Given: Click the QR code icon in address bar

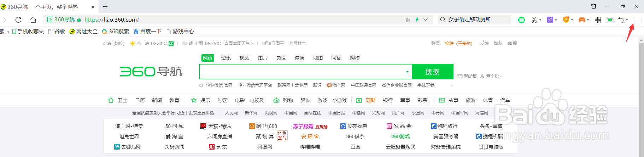Looking at the screenshot, I should coord(408,20).
